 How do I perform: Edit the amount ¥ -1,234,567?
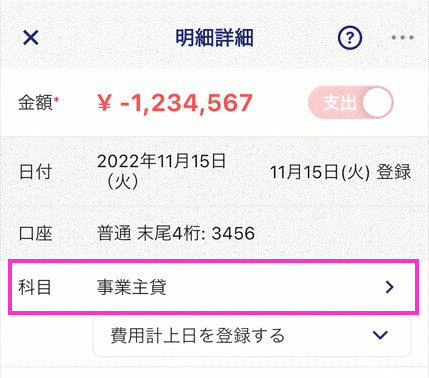(175, 103)
